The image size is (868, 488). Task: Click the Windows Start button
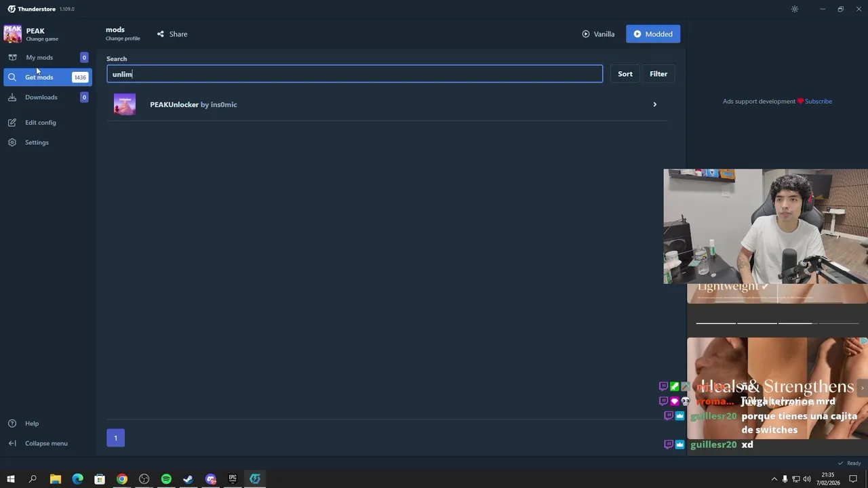click(10, 479)
